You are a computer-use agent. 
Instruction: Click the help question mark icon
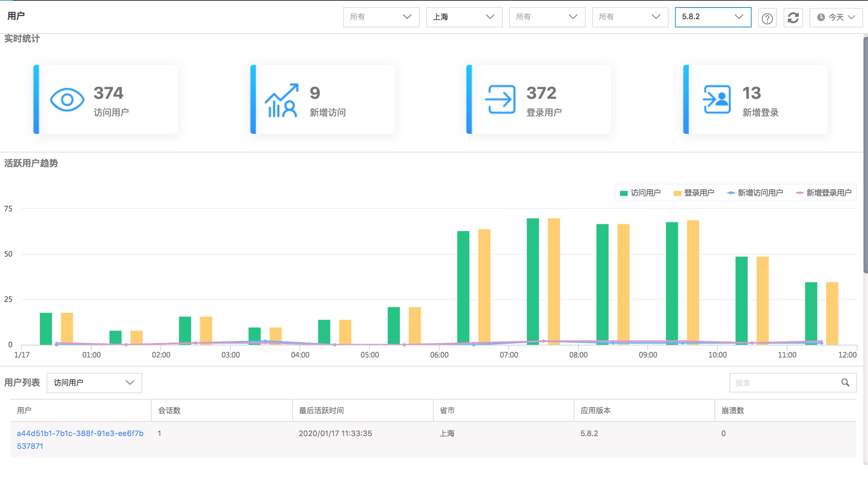point(767,18)
